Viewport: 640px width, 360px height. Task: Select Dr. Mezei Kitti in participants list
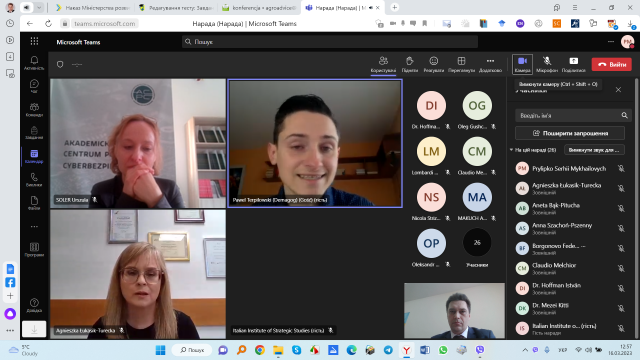[570, 308]
